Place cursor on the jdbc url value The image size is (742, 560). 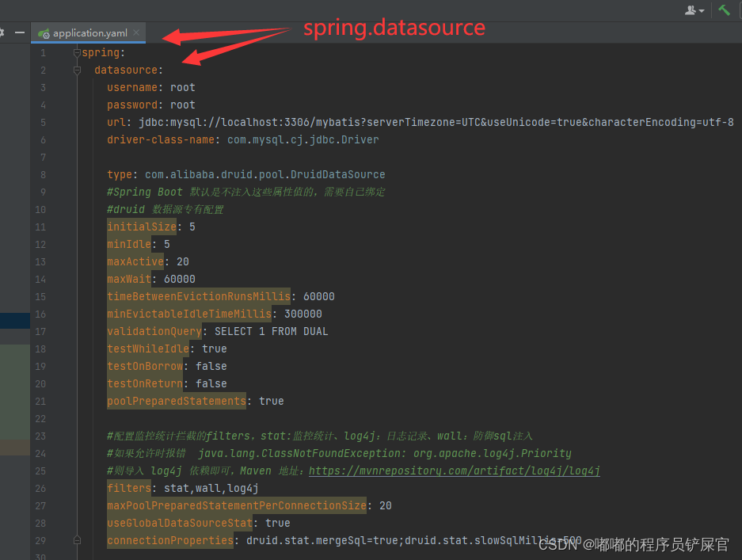436,122
